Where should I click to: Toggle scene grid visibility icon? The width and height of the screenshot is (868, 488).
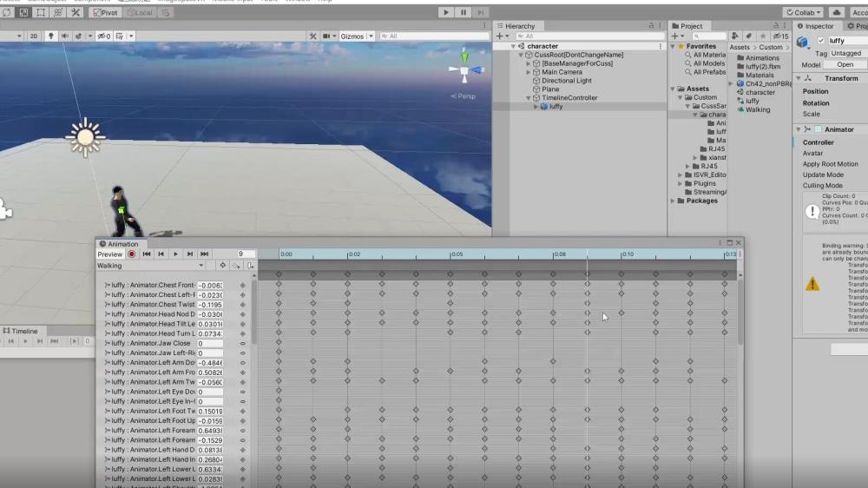[x=119, y=36]
